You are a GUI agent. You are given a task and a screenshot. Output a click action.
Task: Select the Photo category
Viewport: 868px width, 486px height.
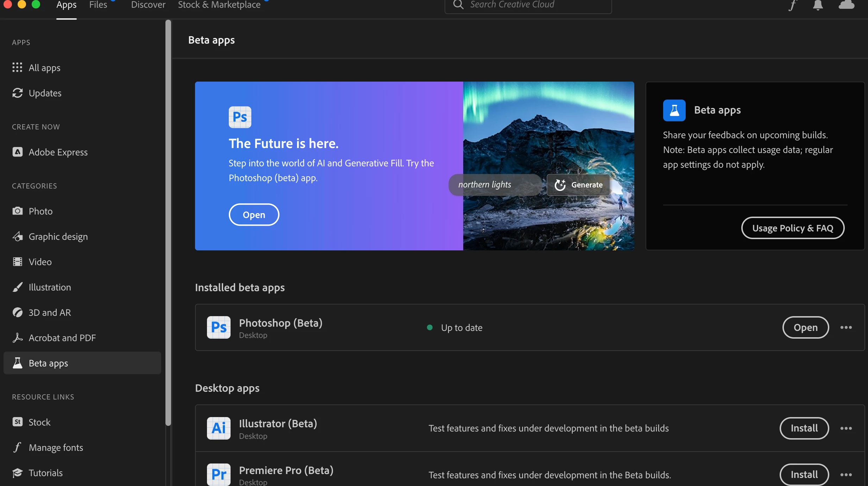click(x=40, y=211)
